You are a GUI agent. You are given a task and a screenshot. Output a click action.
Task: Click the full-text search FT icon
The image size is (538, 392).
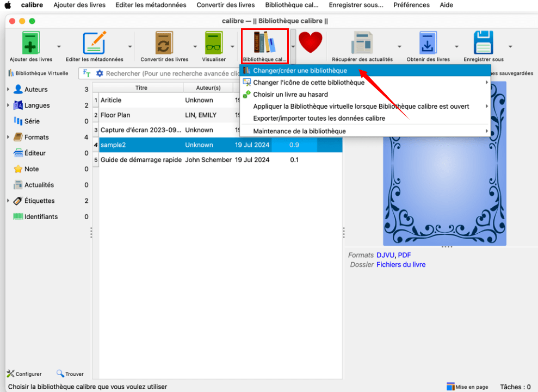coord(87,73)
